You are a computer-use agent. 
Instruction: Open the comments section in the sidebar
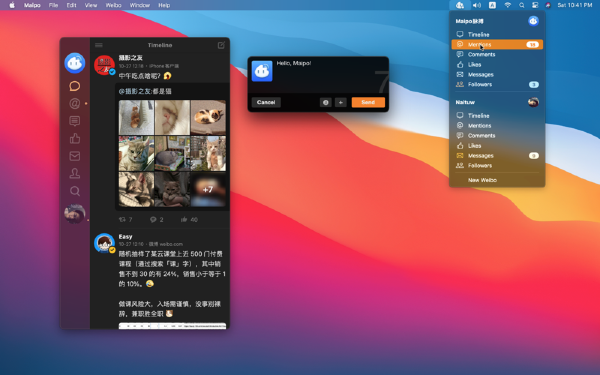pyautogui.click(x=75, y=121)
